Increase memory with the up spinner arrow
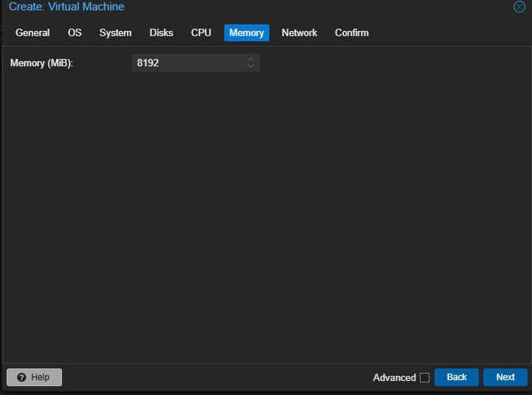532x395 pixels. click(x=251, y=59)
